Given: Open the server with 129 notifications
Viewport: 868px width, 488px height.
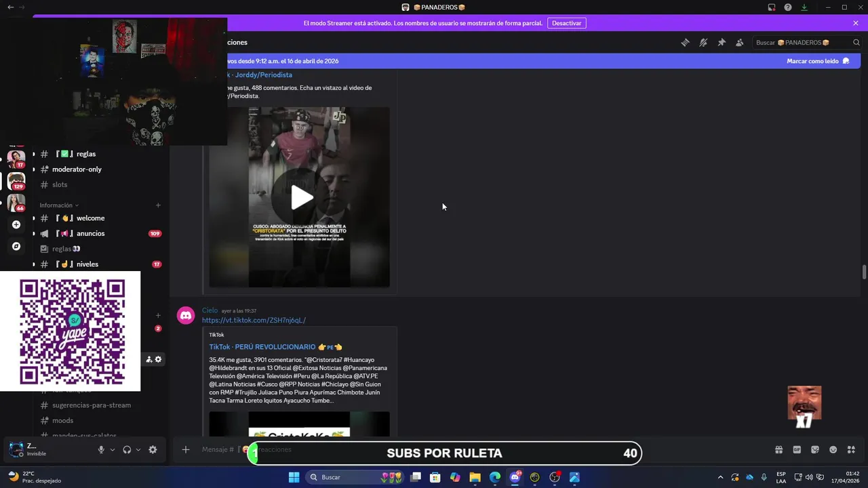Looking at the screenshot, I should coord(16,181).
